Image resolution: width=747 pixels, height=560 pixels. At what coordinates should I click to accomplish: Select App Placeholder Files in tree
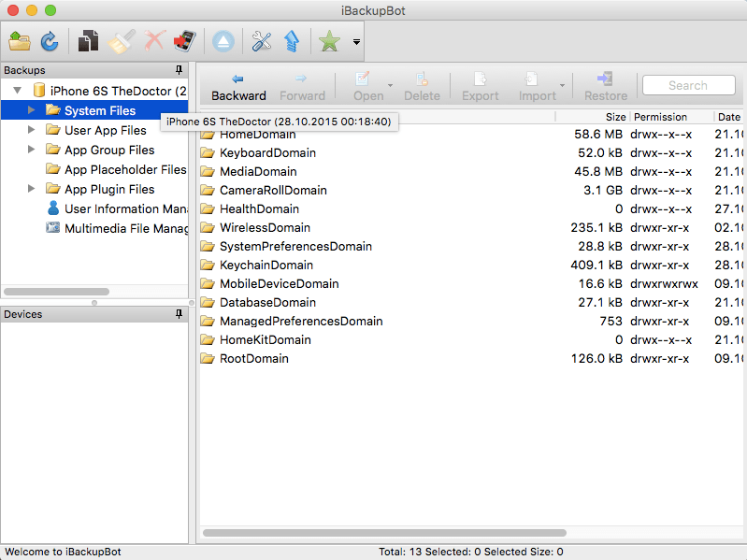[x=116, y=169]
